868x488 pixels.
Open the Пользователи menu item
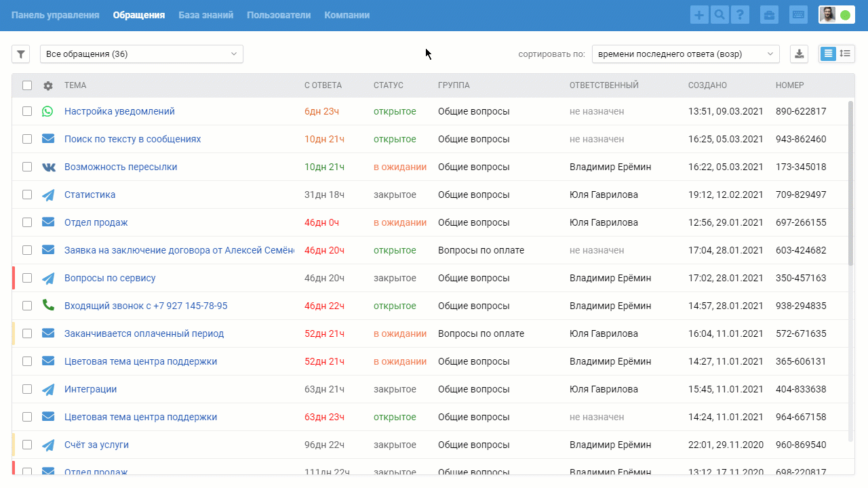click(279, 15)
